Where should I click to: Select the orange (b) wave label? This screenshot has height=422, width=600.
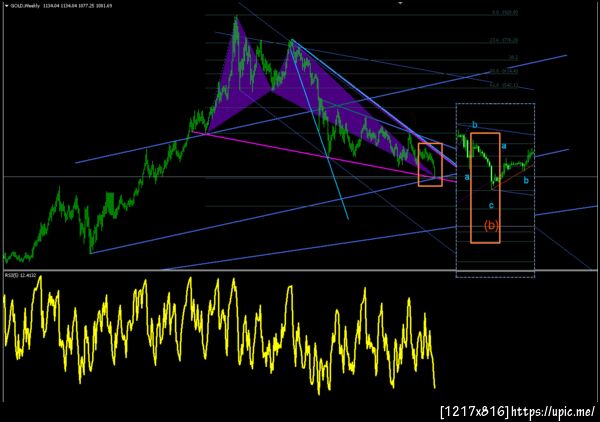[x=491, y=225]
